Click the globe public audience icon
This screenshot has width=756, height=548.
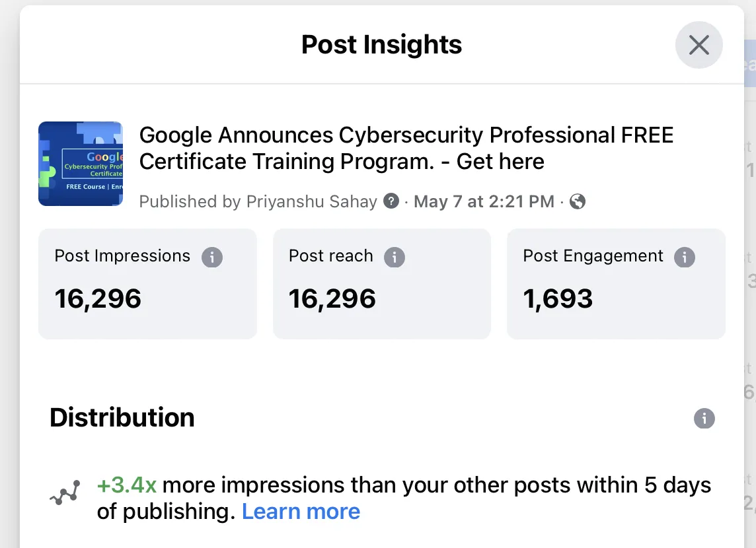(x=578, y=201)
